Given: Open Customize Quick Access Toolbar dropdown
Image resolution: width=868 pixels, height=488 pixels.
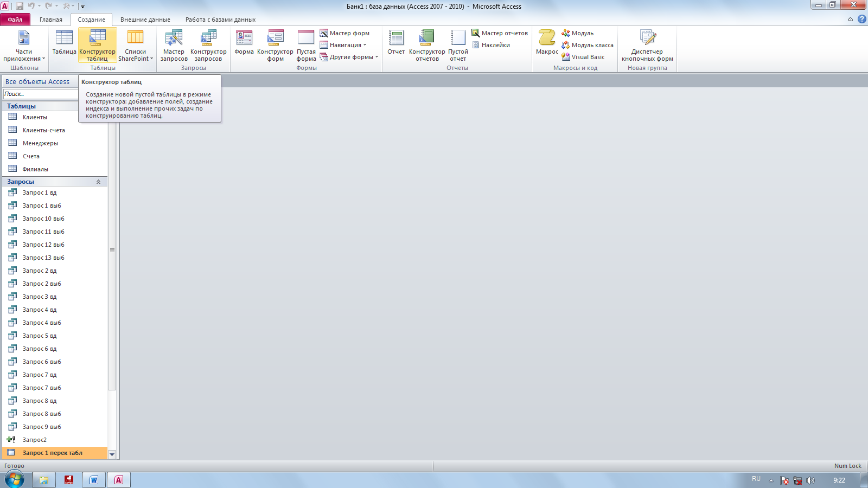Looking at the screenshot, I should click(x=82, y=7).
